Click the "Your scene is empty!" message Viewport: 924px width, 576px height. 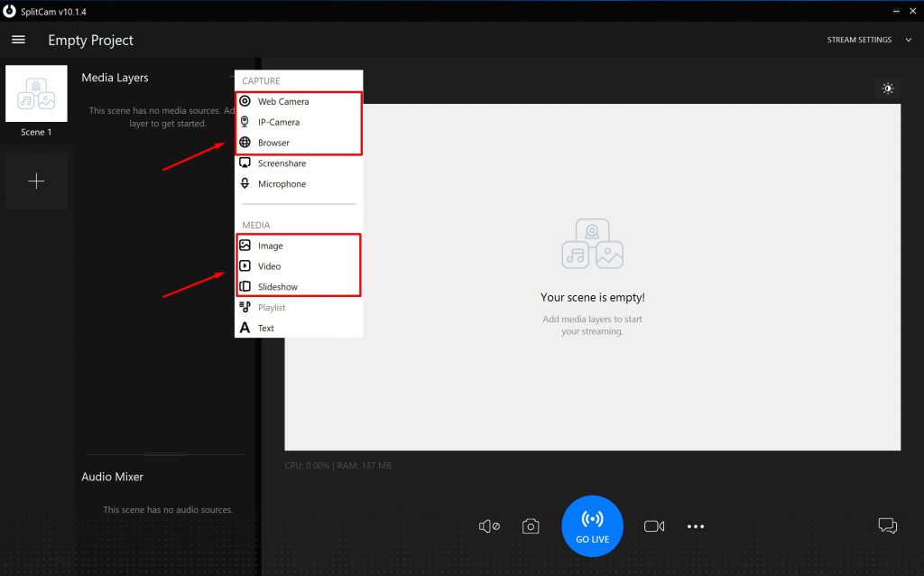coord(593,298)
